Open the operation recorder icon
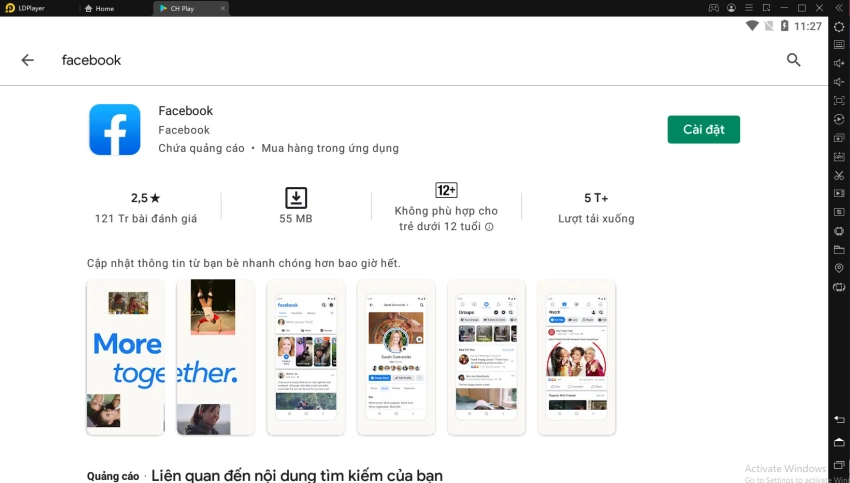The image size is (850, 483). point(839,119)
